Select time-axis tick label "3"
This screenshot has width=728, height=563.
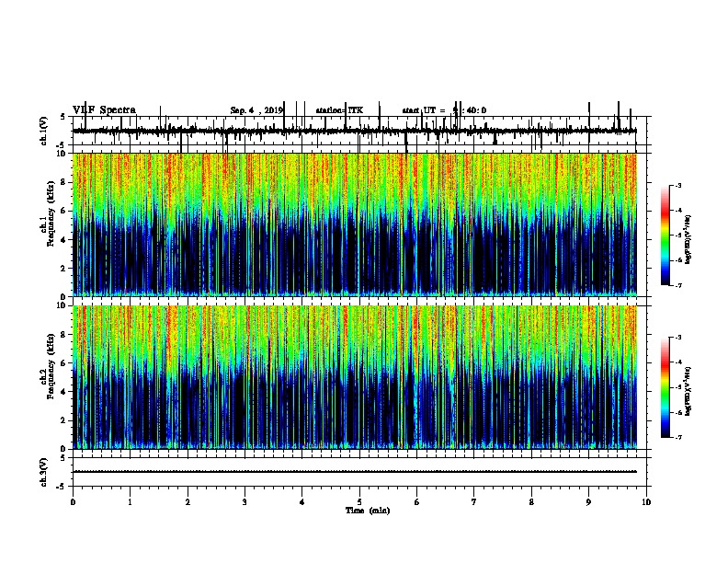(x=245, y=502)
